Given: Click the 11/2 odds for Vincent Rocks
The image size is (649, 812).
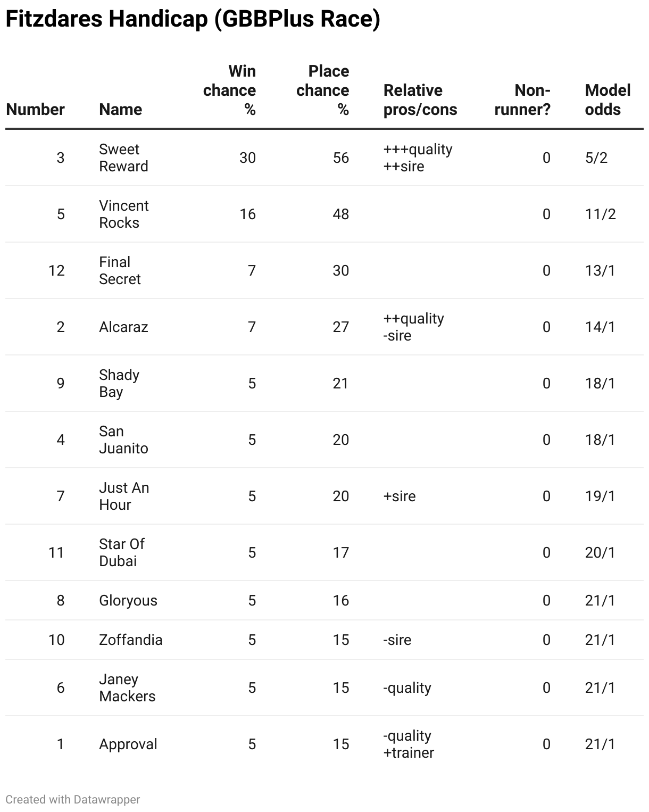Looking at the screenshot, I should click(x=600, y=214).
